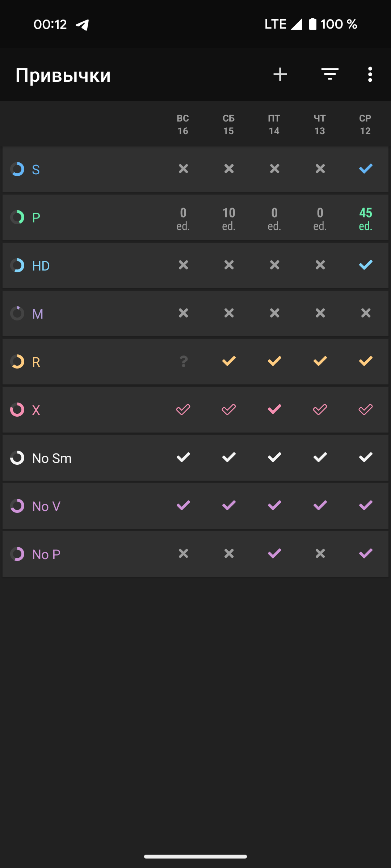Click the blue progress ring for S
391x868 pixels.
tap(17, 169)
